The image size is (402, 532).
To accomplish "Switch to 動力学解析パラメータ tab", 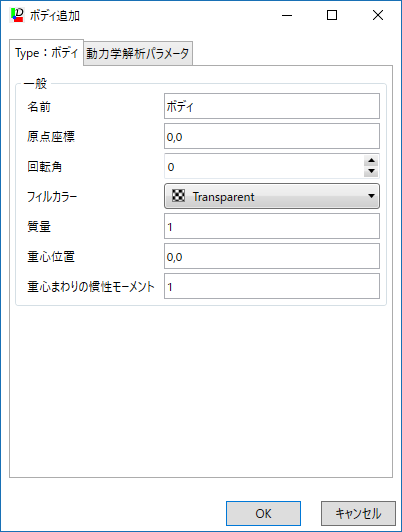I will [138, 53].
